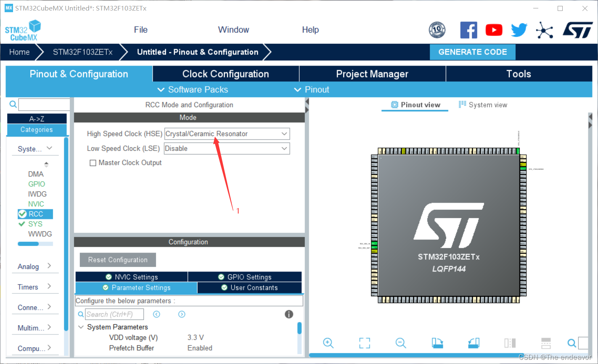Select DMA in the System Core list
Image resolution: width=598 pixels, height=364 pixels.
click(x=36, y=174)
